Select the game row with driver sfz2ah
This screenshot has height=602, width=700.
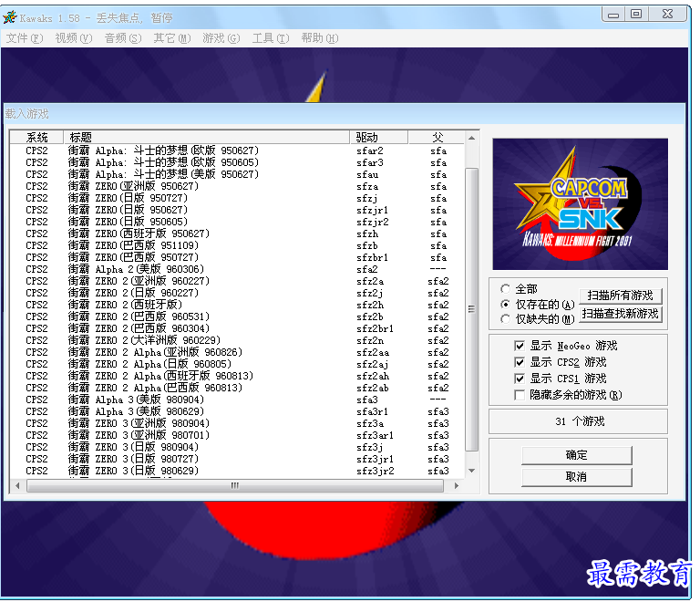coord(237,376)
